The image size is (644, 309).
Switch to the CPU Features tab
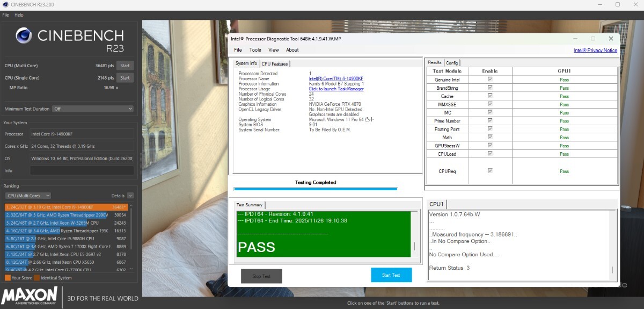tap(275, 64)
